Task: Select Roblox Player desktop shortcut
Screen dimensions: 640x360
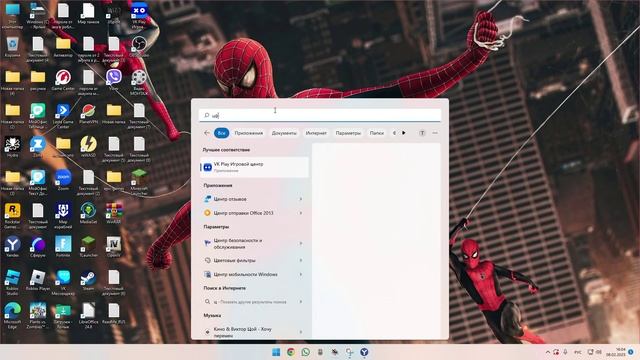Action: 38,280
